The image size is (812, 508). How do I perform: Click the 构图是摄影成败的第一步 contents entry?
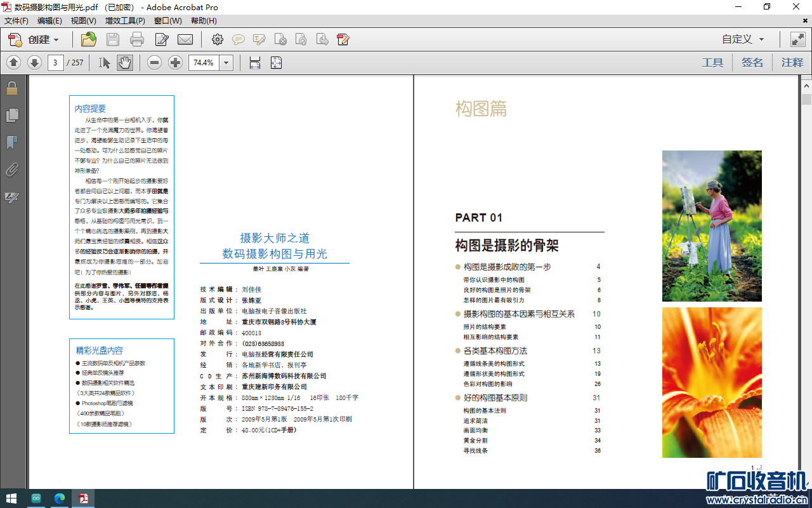507,267
